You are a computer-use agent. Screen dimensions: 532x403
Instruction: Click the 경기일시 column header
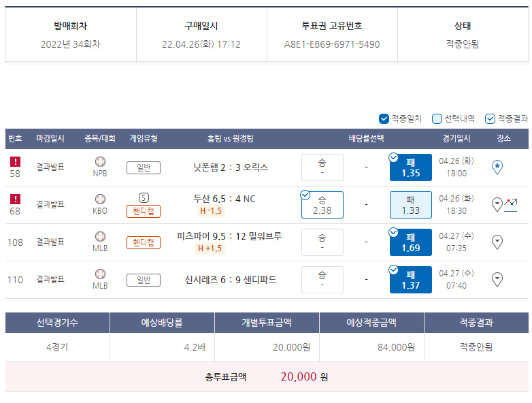tap(456, 138)
